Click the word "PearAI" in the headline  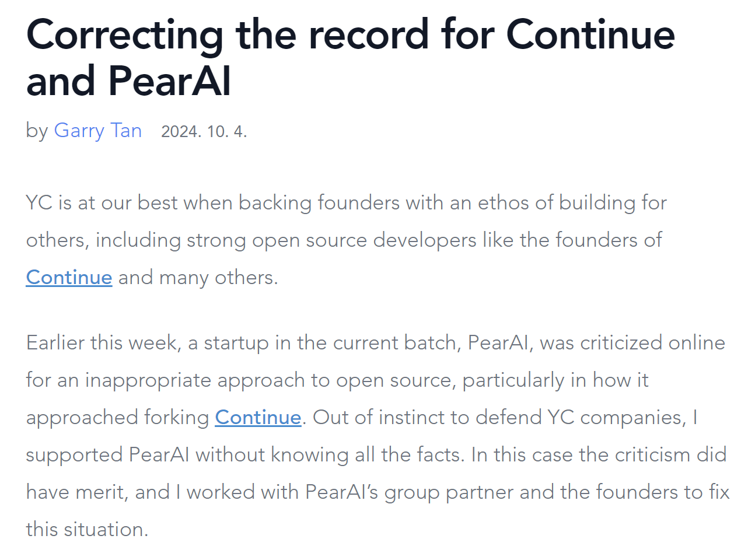[169, 80]
